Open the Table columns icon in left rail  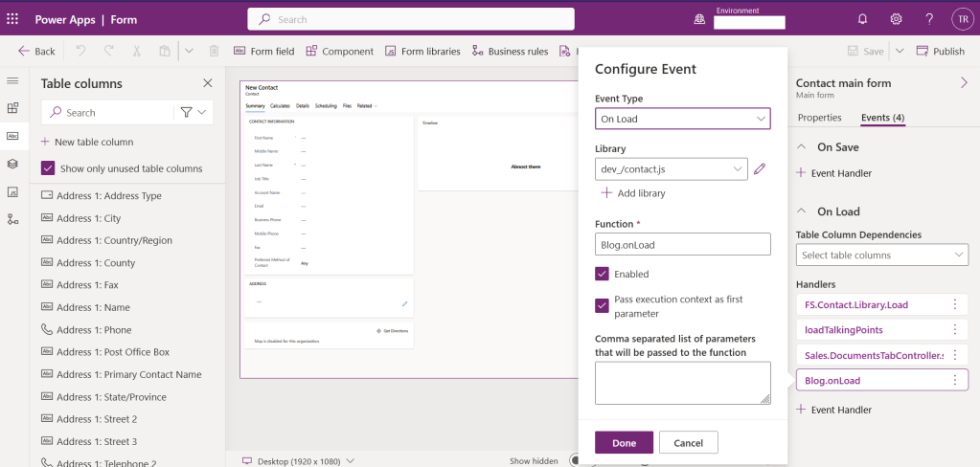pos(12,136)
